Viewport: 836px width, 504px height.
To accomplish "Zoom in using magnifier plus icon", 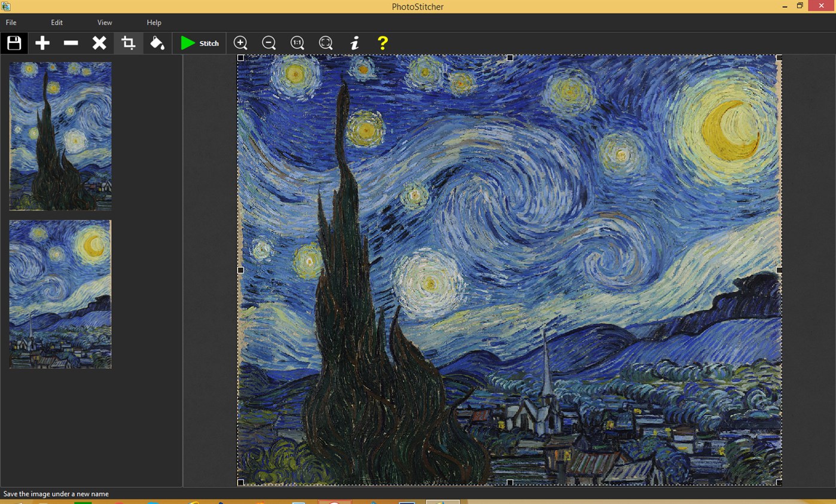I will [x=240, y=43].
